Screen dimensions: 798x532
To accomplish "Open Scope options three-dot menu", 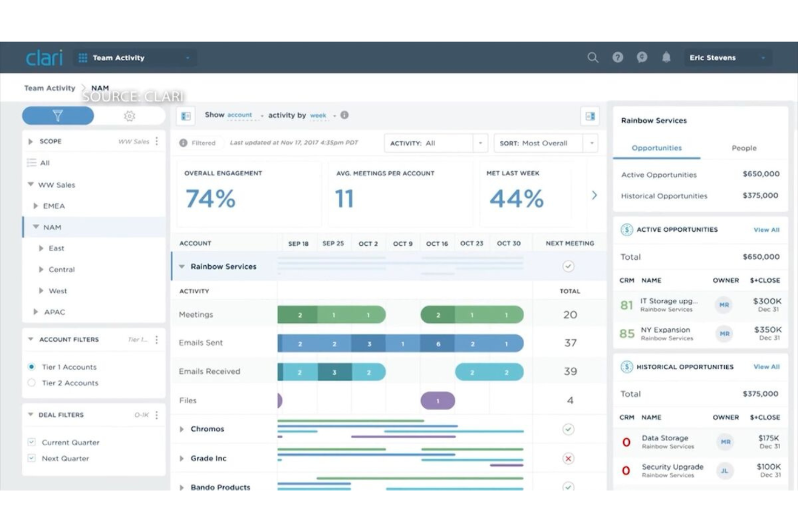I will (x=157, y=141).
